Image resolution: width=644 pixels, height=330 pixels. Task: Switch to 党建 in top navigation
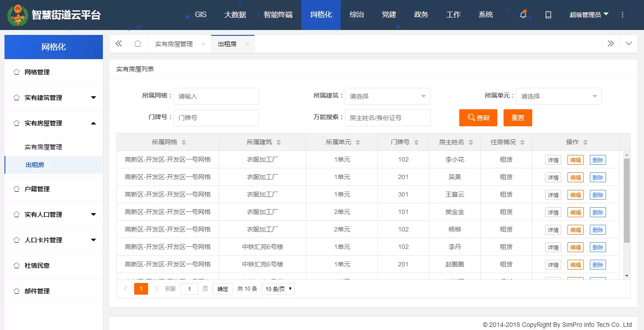389,15
